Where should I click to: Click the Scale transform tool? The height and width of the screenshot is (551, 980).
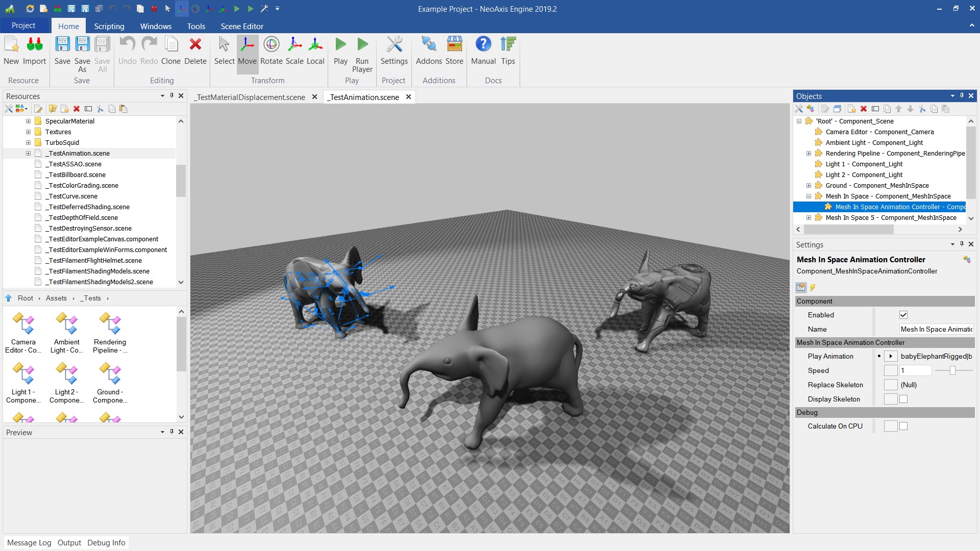(295, 51)
